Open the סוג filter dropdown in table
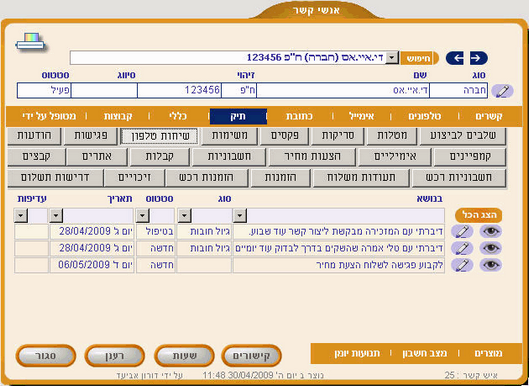The width and height of the screenshot is (529, 386). [184, 215]
